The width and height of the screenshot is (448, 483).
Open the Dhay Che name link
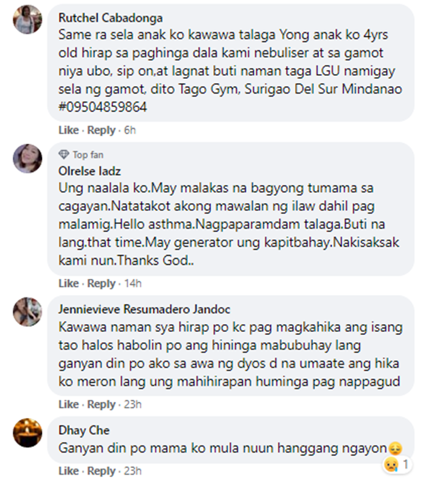click(x=84, y=430)
